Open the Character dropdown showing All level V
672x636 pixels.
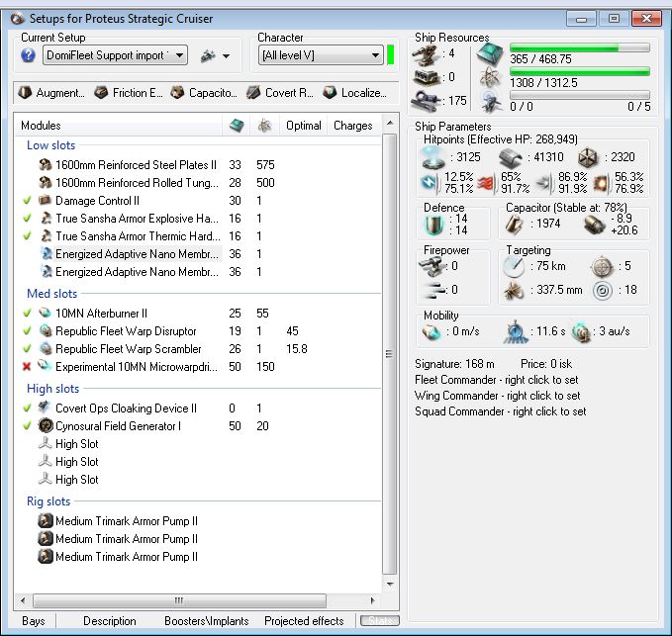click(321, 55)
